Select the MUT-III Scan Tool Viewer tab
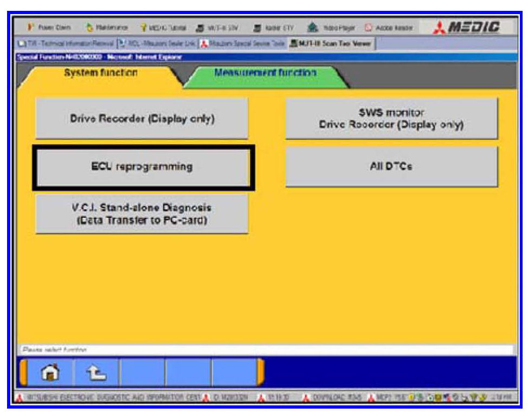The height and width of the screenshot is (420, 528). 332,43
